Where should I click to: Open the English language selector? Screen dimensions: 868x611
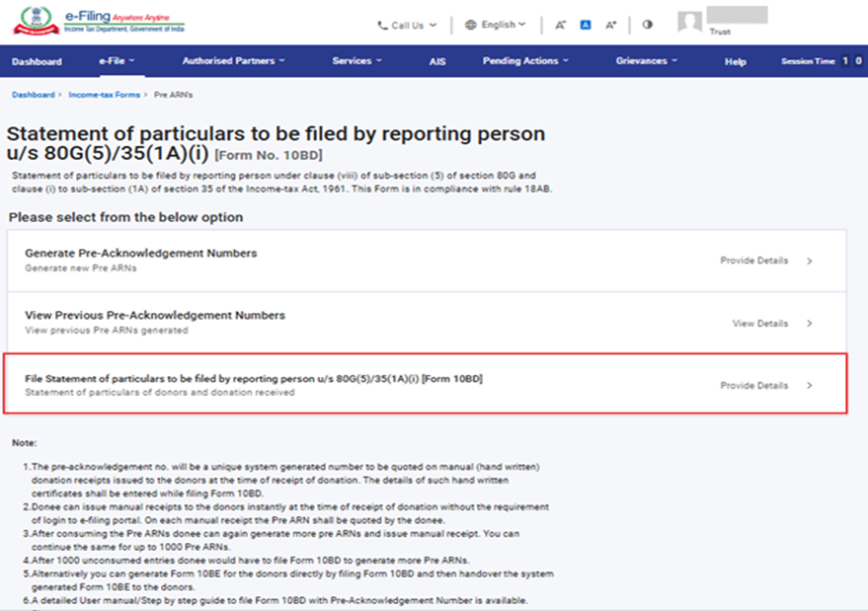tap(496, 25)
